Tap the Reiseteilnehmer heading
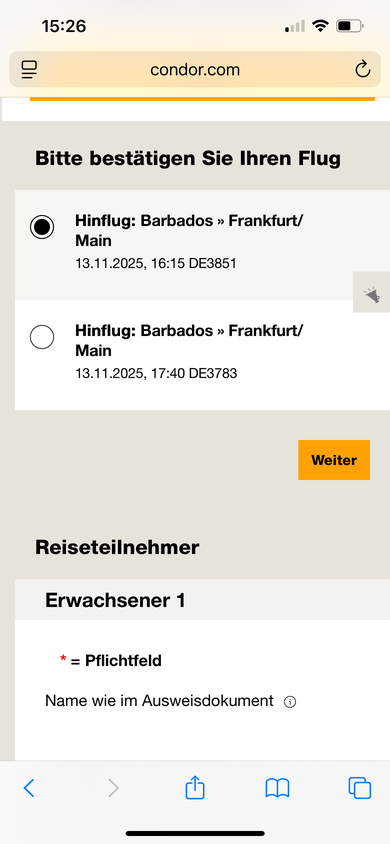This screenshot has height=844, width=390. pyautogui.click(x=117, y=547)
